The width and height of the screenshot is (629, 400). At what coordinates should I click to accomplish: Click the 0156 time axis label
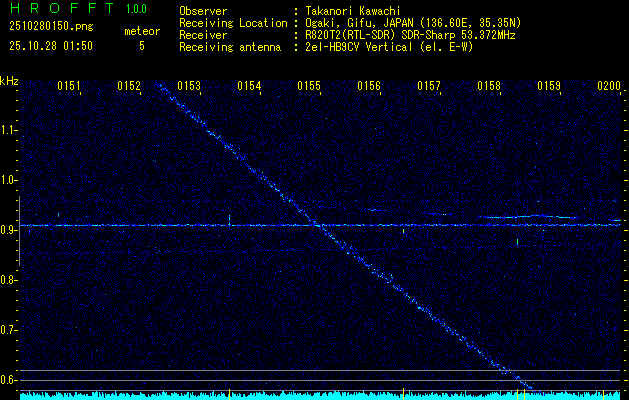coord(369,86)
